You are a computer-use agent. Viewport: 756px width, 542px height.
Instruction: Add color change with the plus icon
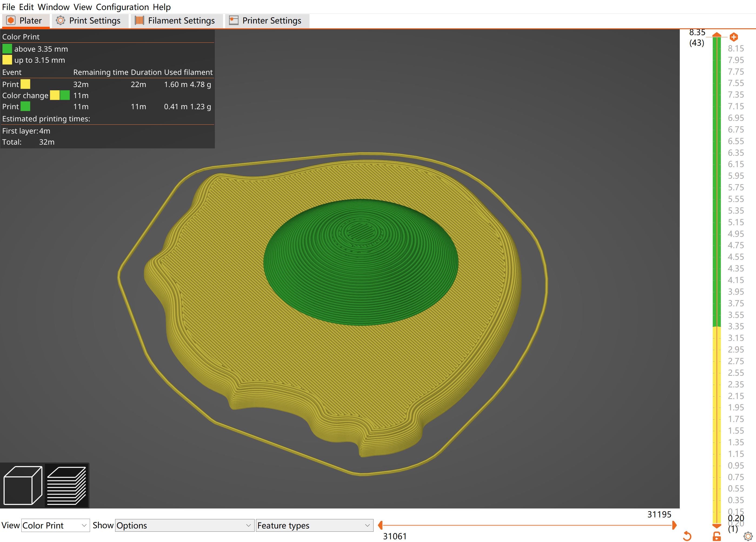click(733, 37)
